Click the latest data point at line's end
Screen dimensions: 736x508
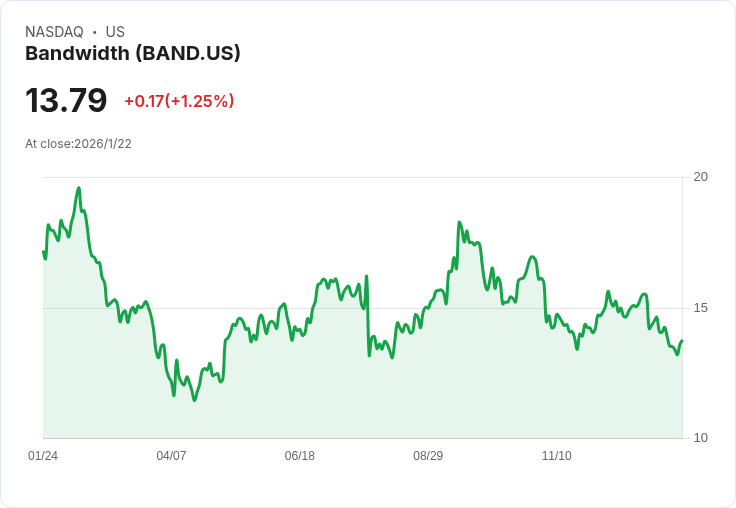tap(682, 341)
